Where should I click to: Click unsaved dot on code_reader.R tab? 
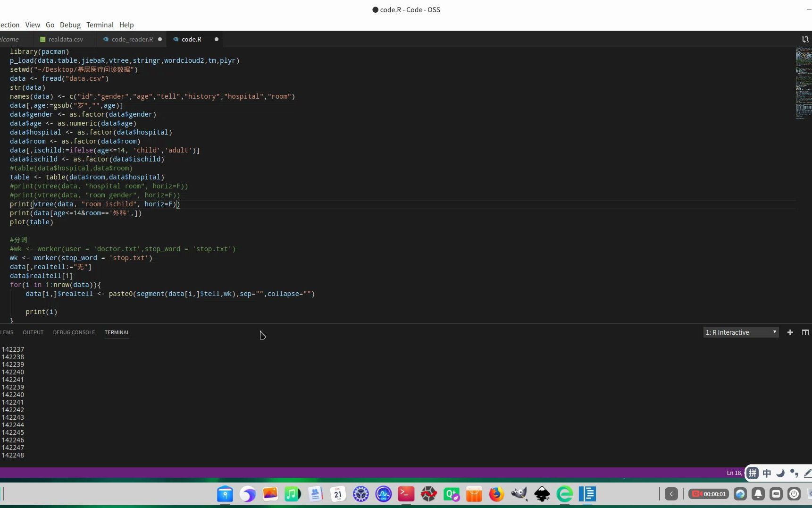coord(160,39)
